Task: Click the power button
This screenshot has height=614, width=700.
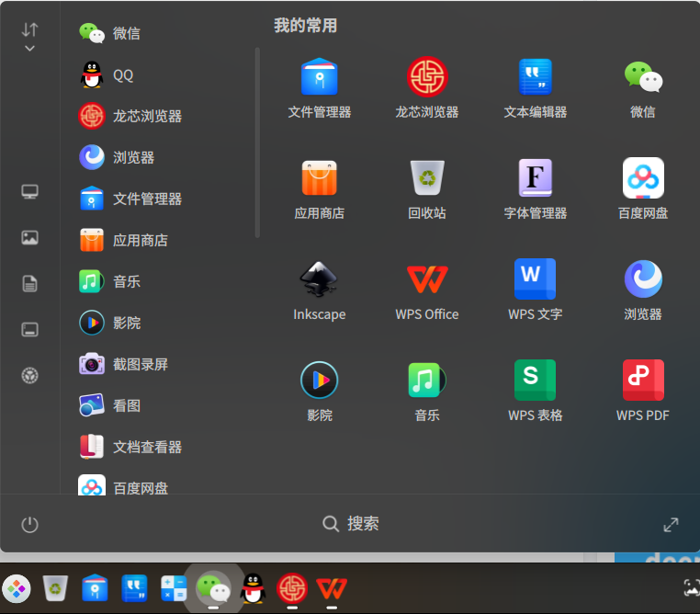Action: [30, 525]
